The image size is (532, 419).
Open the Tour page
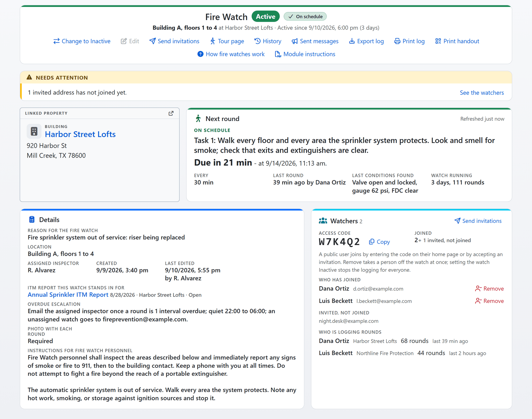pos(227,41)
